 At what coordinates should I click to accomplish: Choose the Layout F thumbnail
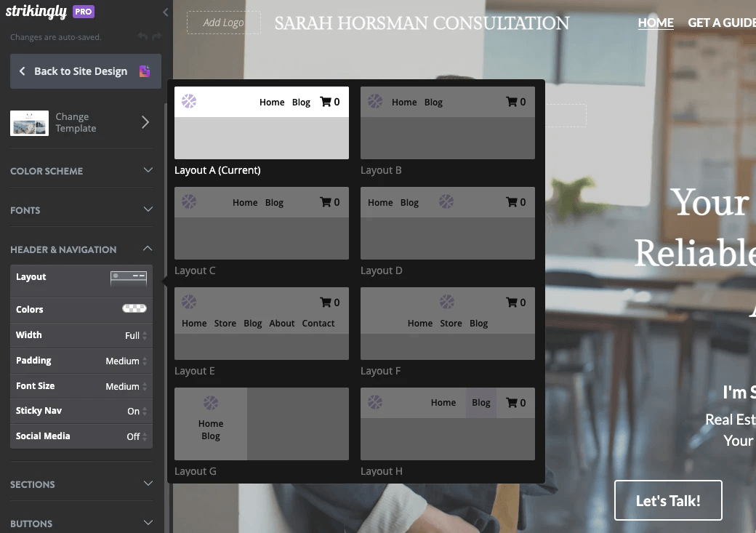tap(448, 324)
